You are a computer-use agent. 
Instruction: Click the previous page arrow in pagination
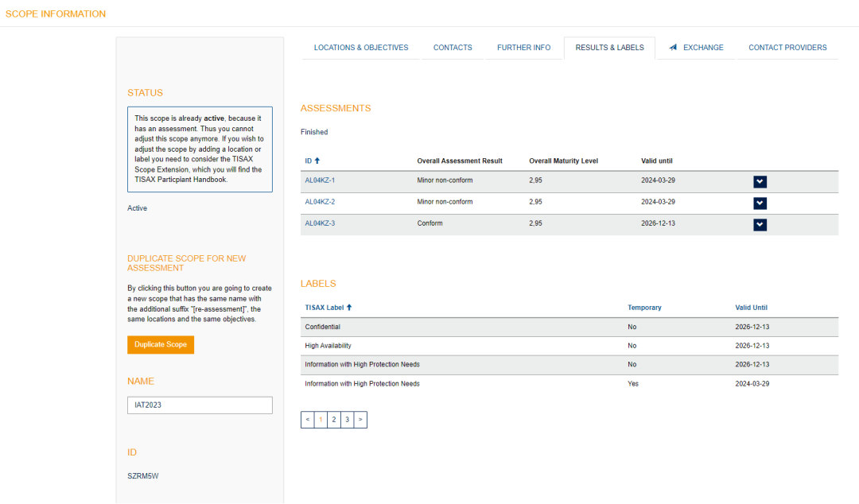308,419
